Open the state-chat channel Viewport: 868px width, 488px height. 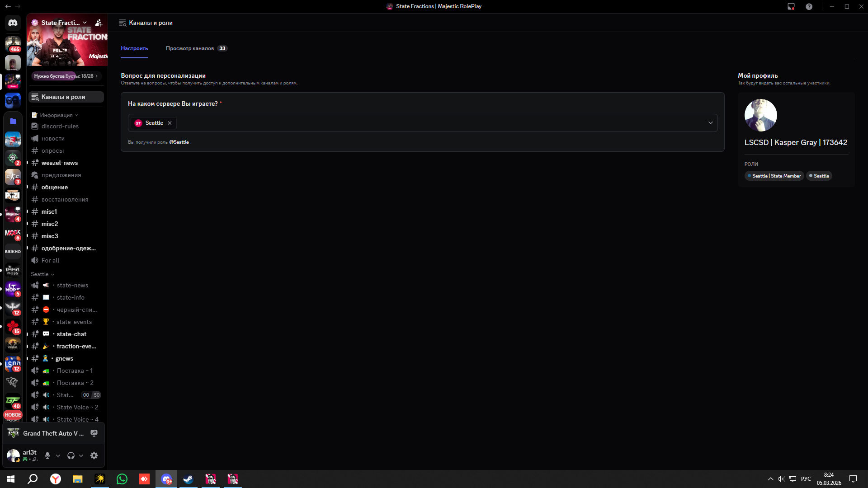point(71,334)
